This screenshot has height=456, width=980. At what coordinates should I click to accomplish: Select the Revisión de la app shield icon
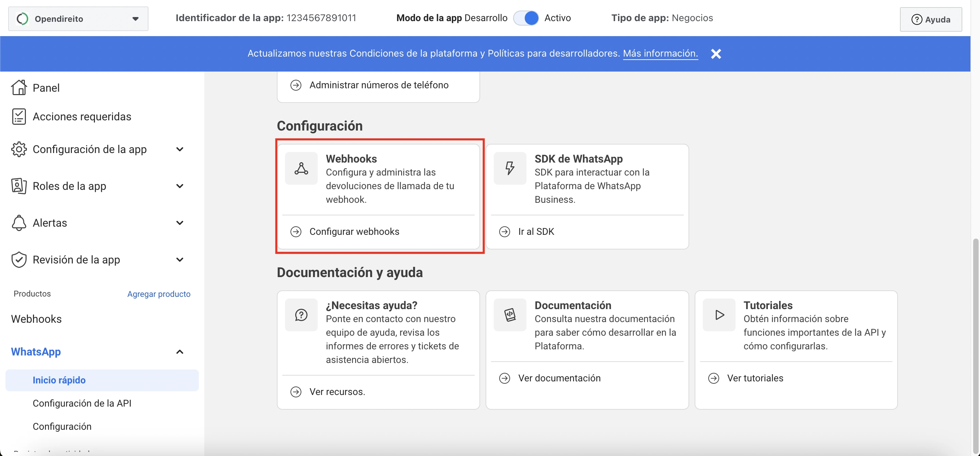(19, 259)
